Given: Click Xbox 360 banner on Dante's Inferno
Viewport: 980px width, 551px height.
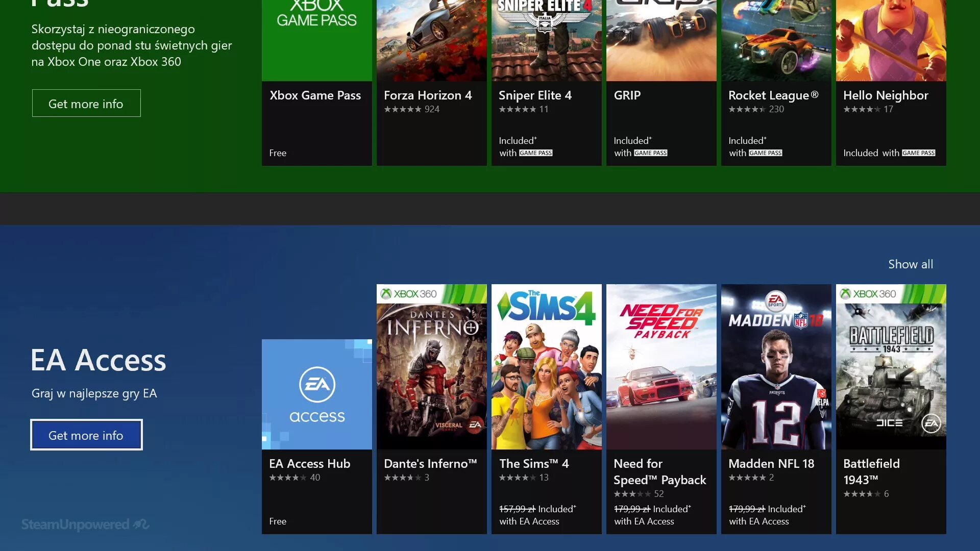Looking at the screenshot, I should pyautogui.click(x=432, y=294).
